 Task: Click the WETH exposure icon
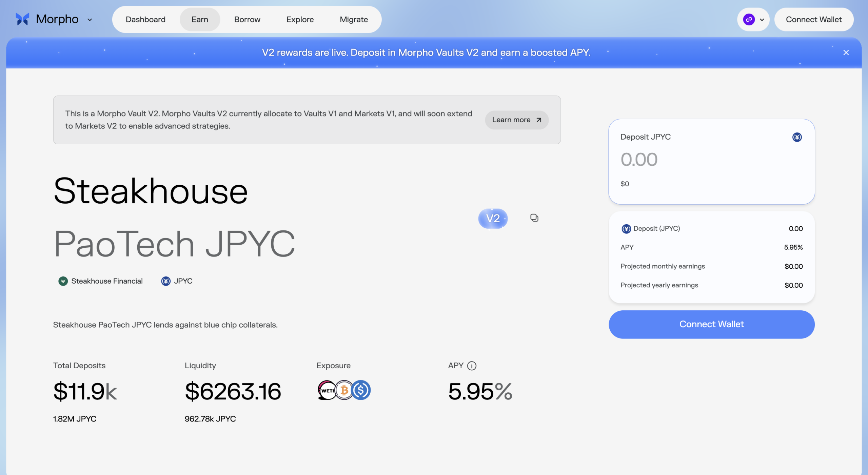tap(327, 390)
